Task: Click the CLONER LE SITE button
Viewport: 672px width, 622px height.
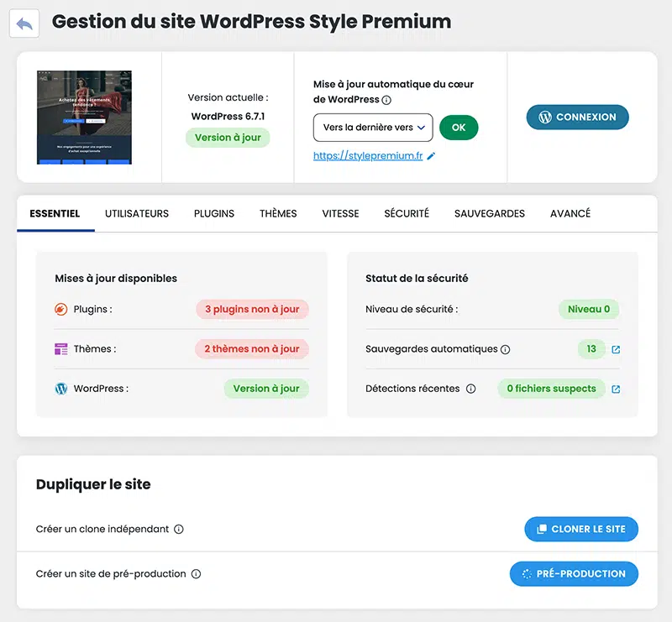Action: [580, 529]
